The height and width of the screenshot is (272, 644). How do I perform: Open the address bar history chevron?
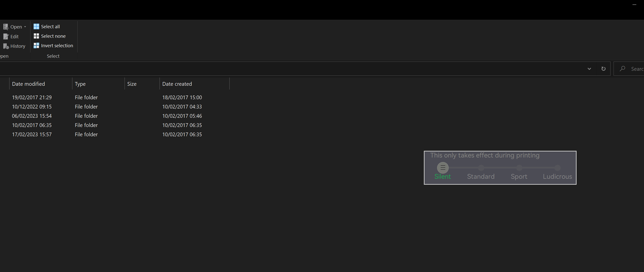click(x=589, y=69)
